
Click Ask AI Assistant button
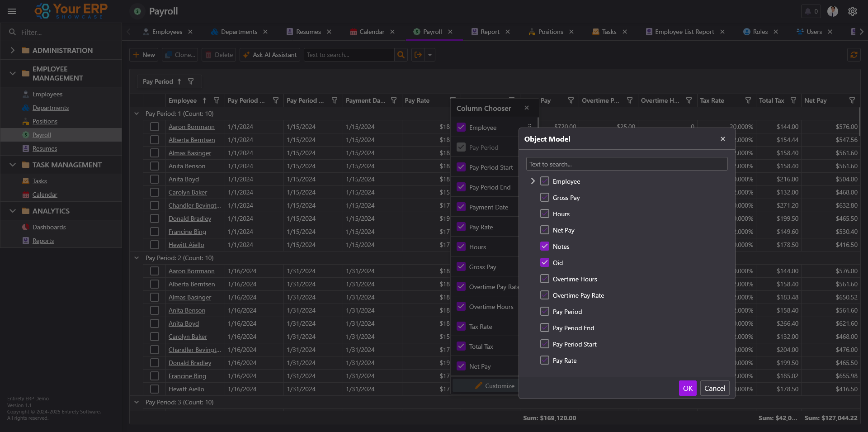pos(270,55)
